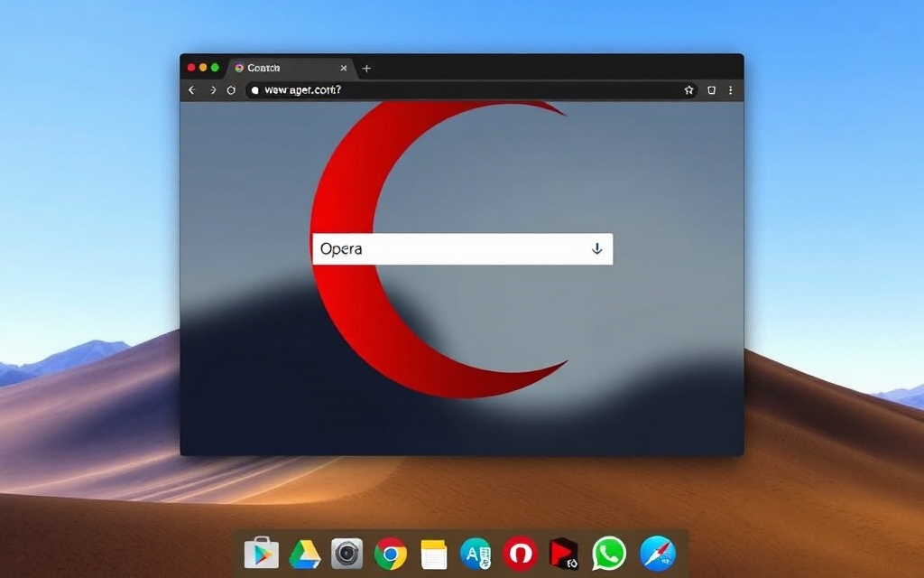
Task: Open Google Play Store from the dock
Action: tap(261, 554)
